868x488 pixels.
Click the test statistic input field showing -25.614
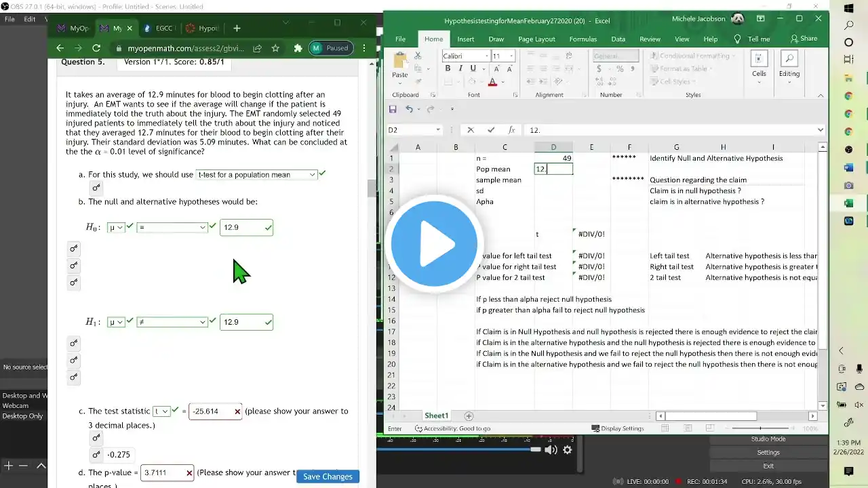(212, 411)
